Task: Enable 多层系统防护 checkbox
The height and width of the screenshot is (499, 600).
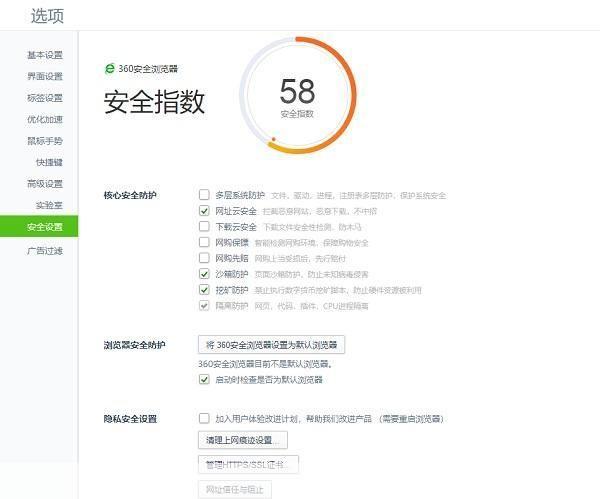Action: tap(204, 194)
